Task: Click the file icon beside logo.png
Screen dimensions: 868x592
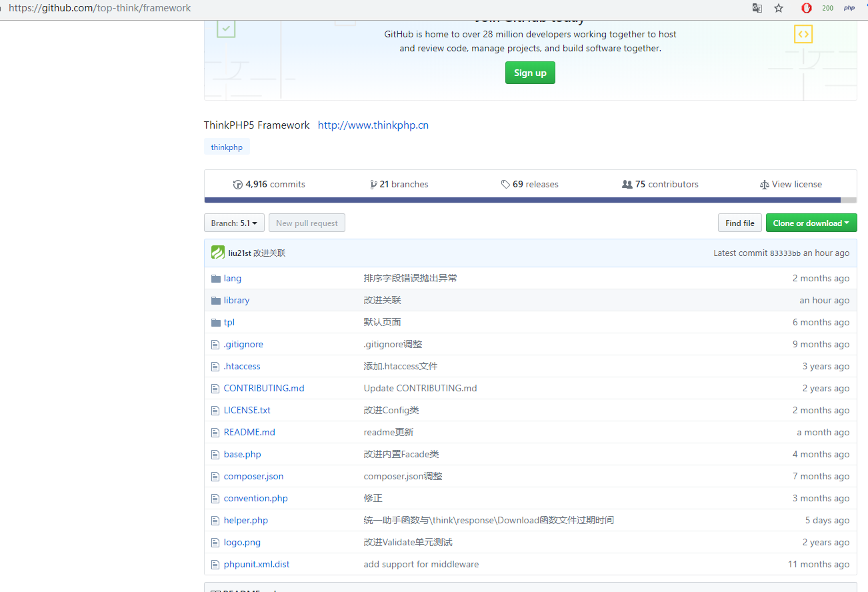Action: pyautogui.click(x=215, y=543)
